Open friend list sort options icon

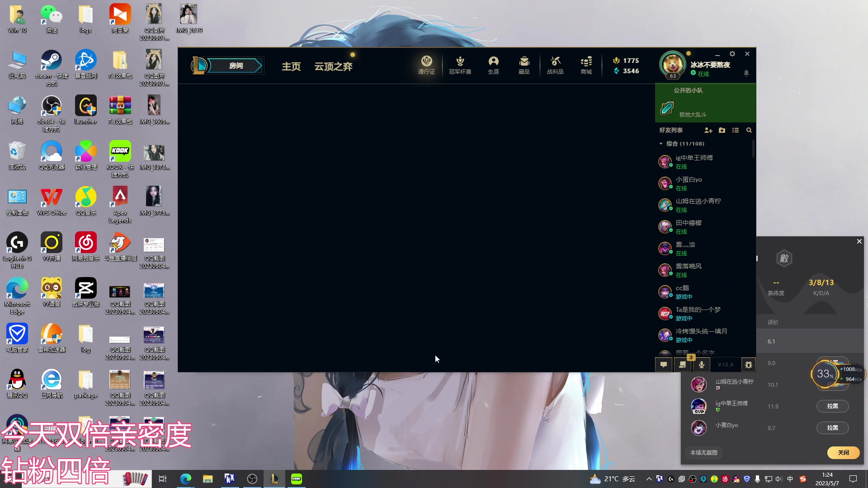736,130
